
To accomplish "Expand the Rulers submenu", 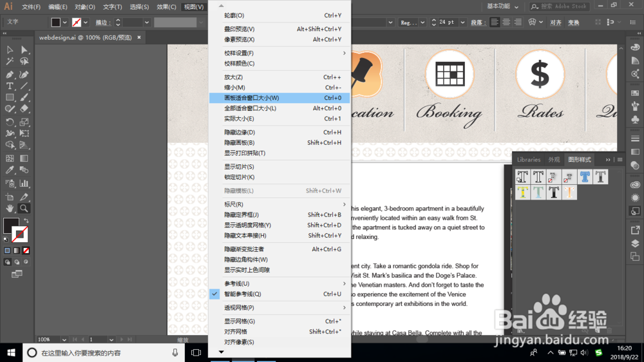I will click(279, 204).
